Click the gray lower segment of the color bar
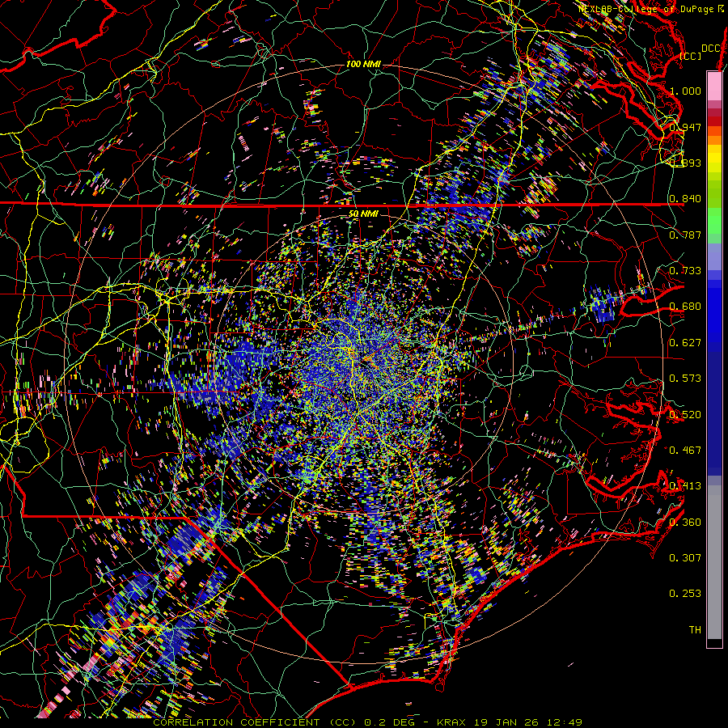 click(714, 562)
